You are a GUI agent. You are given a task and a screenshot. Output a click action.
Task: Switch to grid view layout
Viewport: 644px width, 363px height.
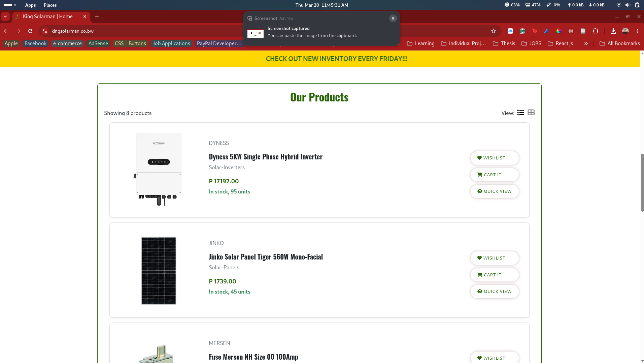531,113
